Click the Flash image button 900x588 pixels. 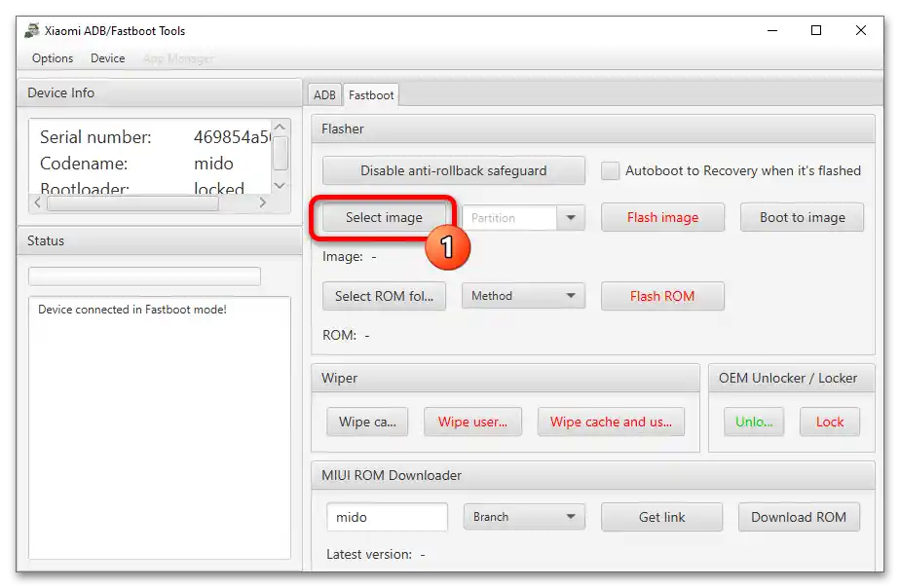[663, 217]
